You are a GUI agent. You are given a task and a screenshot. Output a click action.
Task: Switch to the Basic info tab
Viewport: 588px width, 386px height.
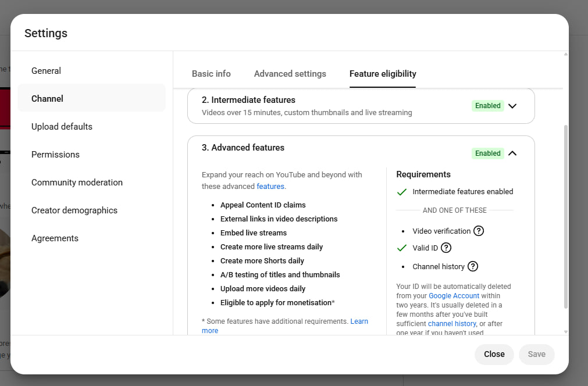click(x=211, y=74)
